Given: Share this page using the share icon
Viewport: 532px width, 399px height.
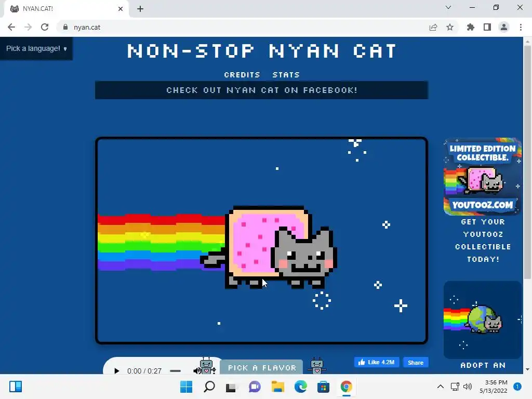Looking at the screenshot, I should (433, 27).
